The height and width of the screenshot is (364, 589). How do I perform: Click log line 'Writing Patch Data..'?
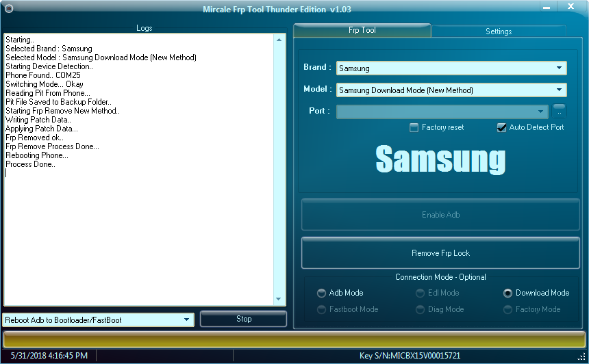coord(38,120)
